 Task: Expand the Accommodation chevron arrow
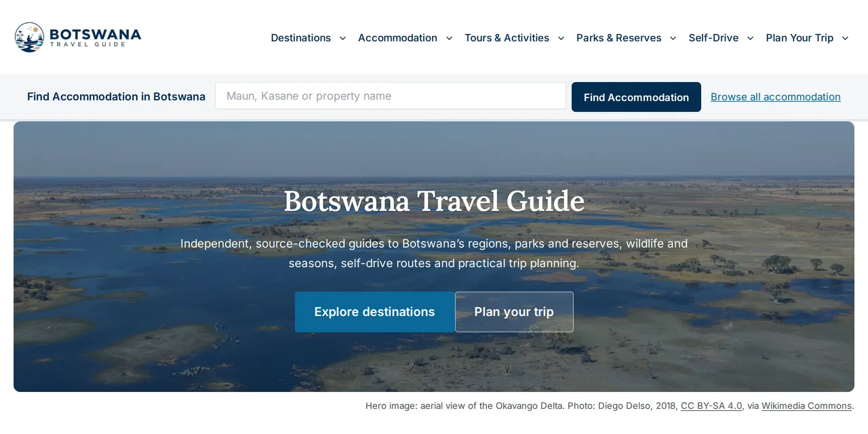[449, 38]
